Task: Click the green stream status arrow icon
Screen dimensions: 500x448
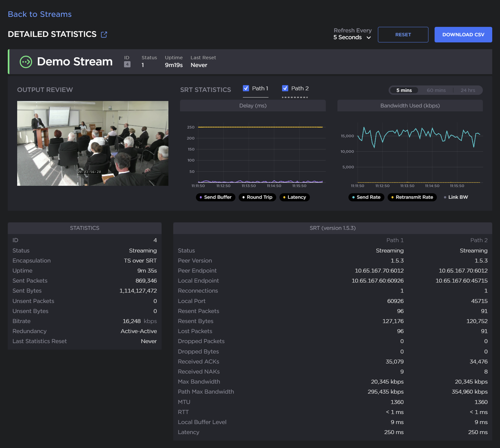Action: 26,62
